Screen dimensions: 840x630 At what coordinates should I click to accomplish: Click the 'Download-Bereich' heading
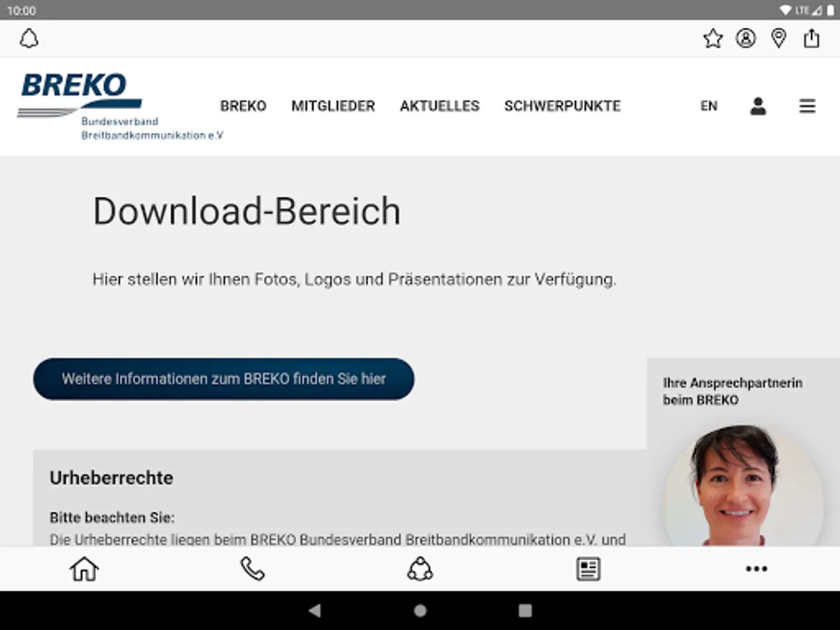(x=247, y=211)
